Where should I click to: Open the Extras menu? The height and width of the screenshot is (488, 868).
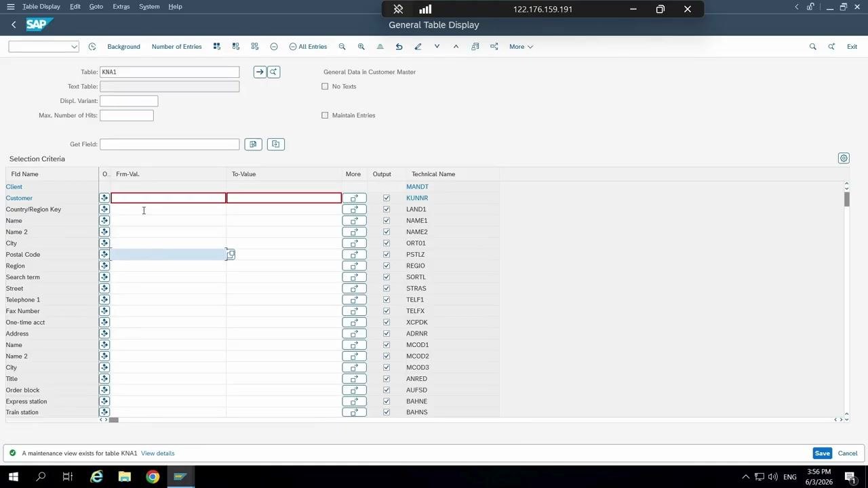[x=121, y=7]
